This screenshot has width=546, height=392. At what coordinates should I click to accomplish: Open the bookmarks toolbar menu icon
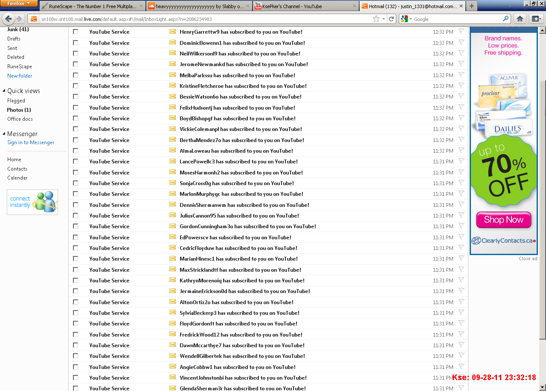[536, 19]
